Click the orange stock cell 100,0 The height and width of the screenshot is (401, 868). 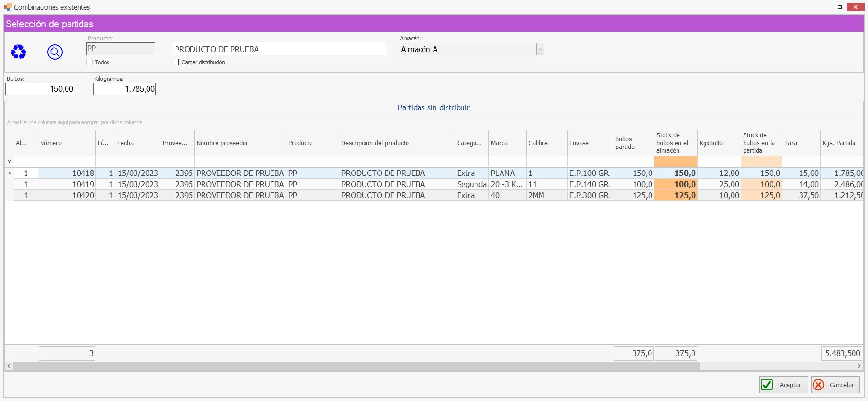676,184
